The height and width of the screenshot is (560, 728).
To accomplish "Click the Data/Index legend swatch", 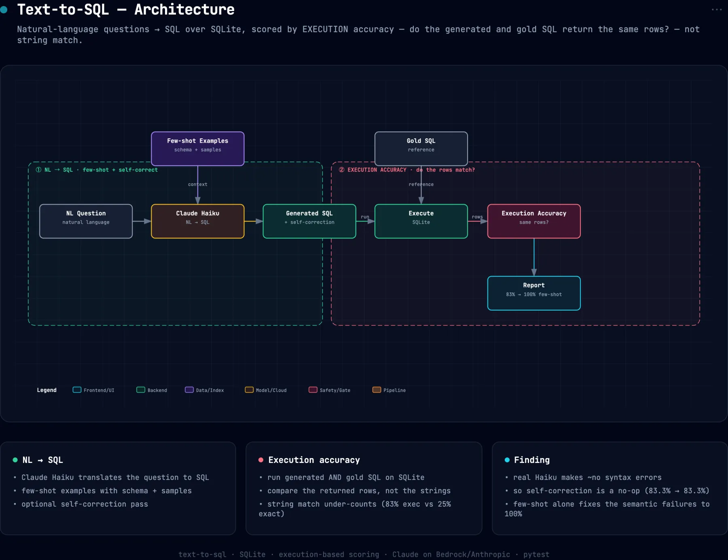I will 189,390.
